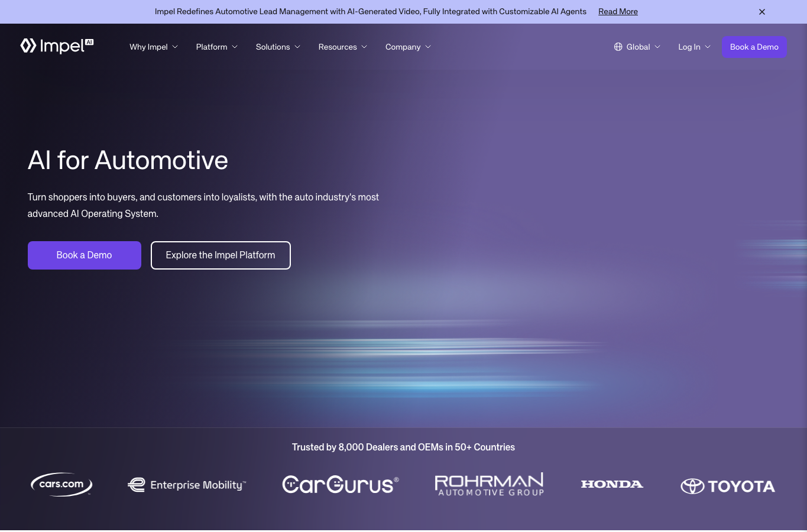The height and width of the screenshot is (532, 807).
Task: Click the Rohrman Automotive Group logo
Action: point(490,485)
